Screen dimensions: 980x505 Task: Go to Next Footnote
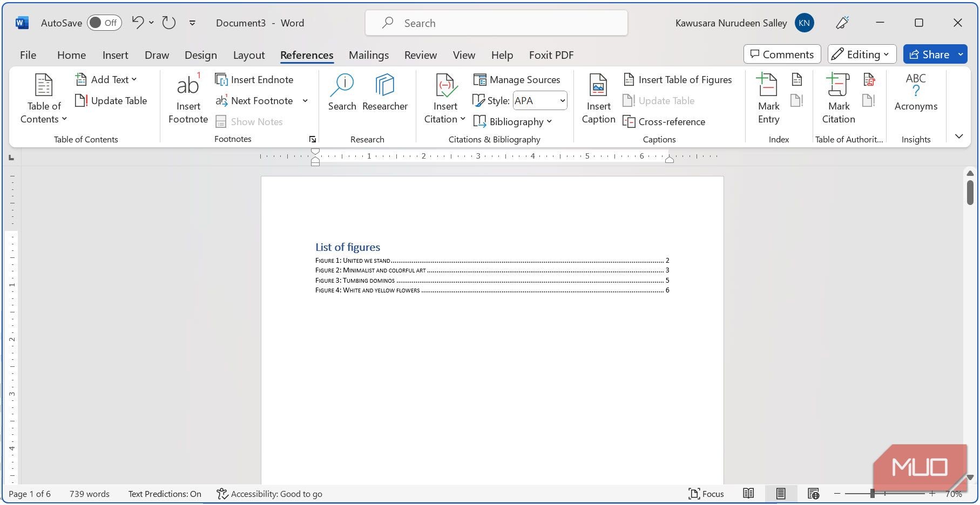coord(254,100)
